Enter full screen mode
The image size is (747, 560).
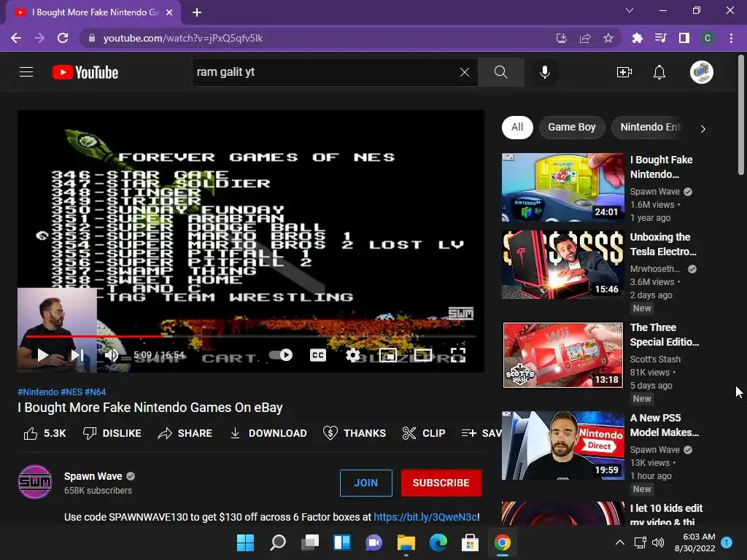[458, 355]
